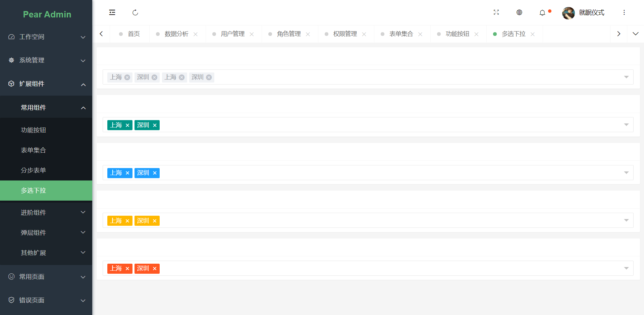
Task: Remove the yellow 上海 tag
Action: click(127, 221)
